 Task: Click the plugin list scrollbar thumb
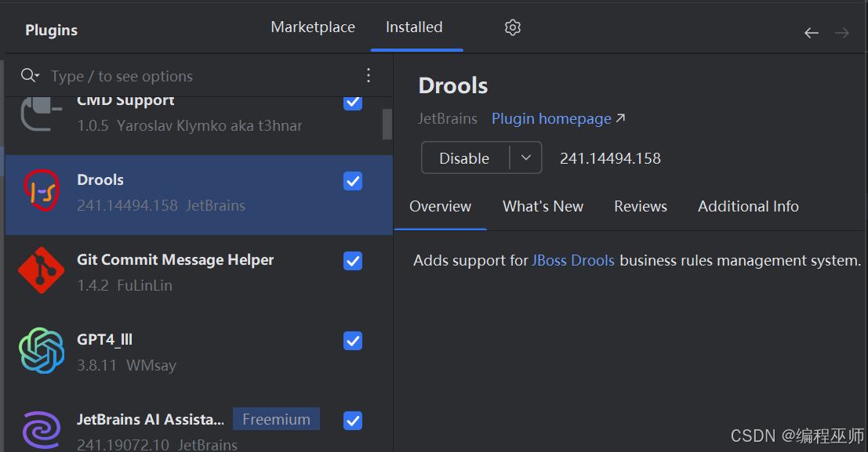click(x=387, y=124)
